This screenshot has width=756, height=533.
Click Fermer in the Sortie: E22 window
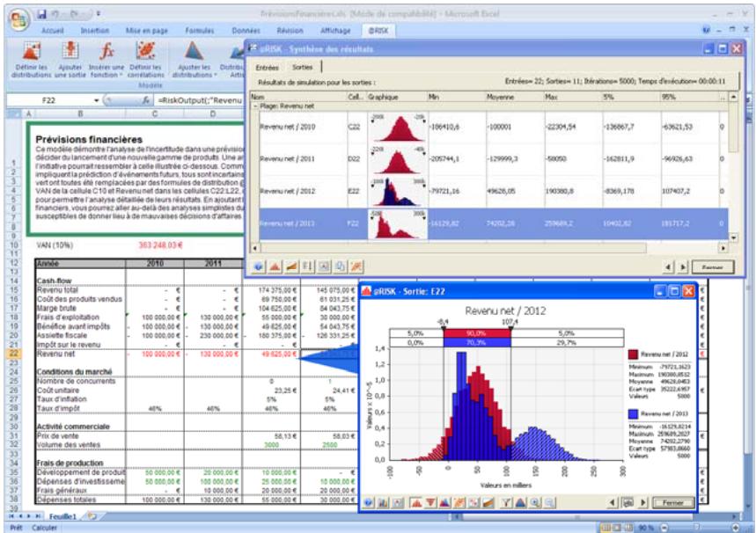point(672,502)
